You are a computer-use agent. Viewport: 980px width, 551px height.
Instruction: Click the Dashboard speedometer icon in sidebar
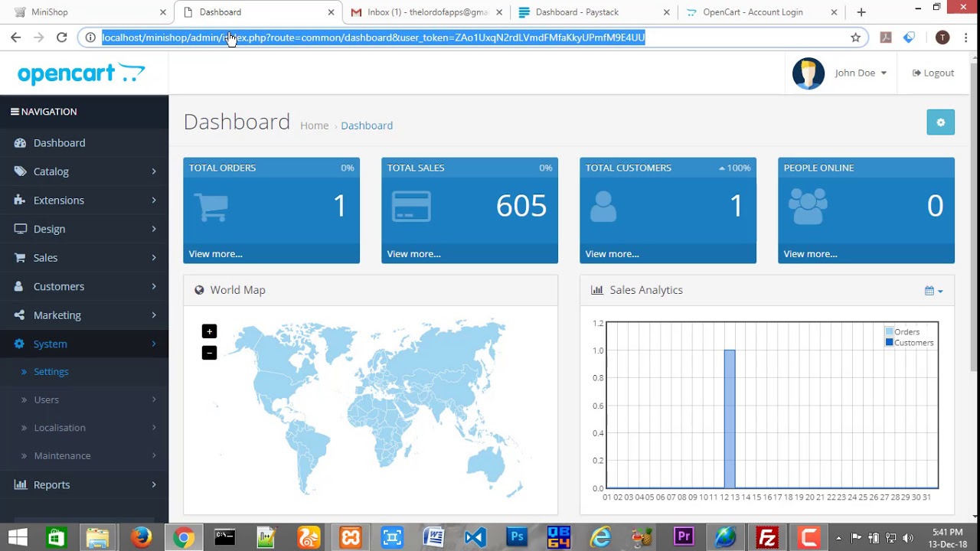pyautogui.click(x=20, y=143)
